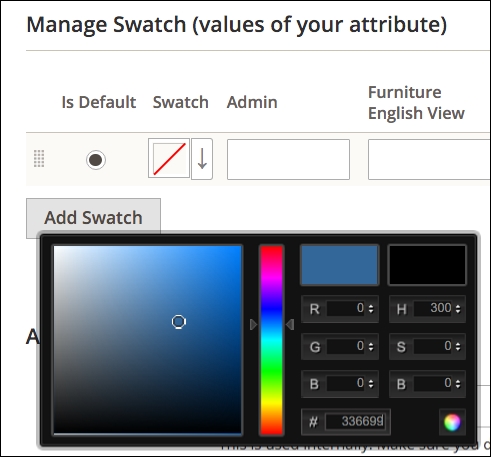
Task: Click the H hue value field
Action: click(x=433, y=308)
